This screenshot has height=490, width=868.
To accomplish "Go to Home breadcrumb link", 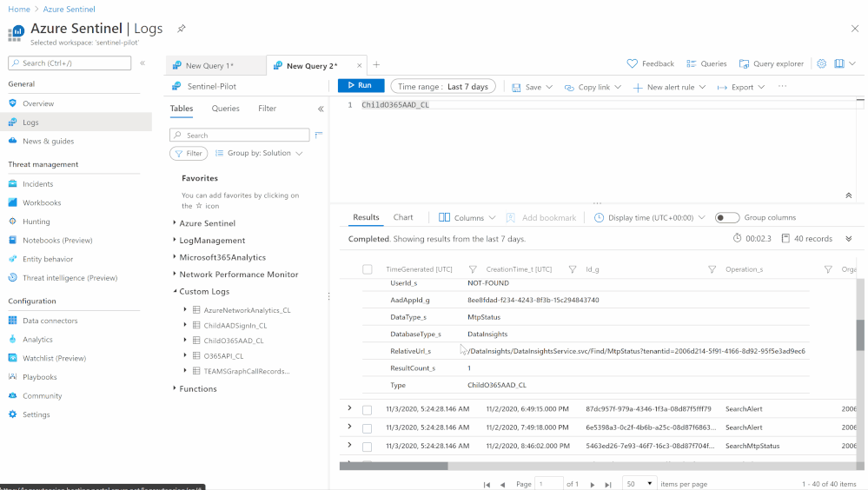I will click(x=19, y=9).
